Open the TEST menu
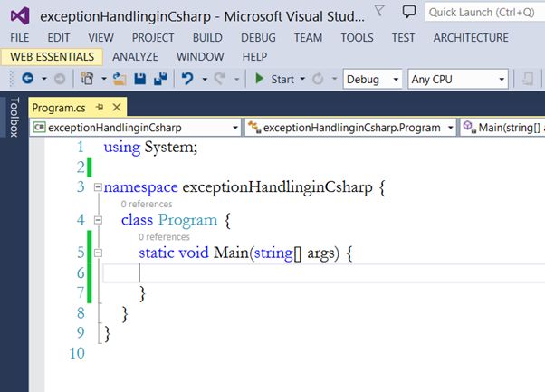 pos(403,37)
